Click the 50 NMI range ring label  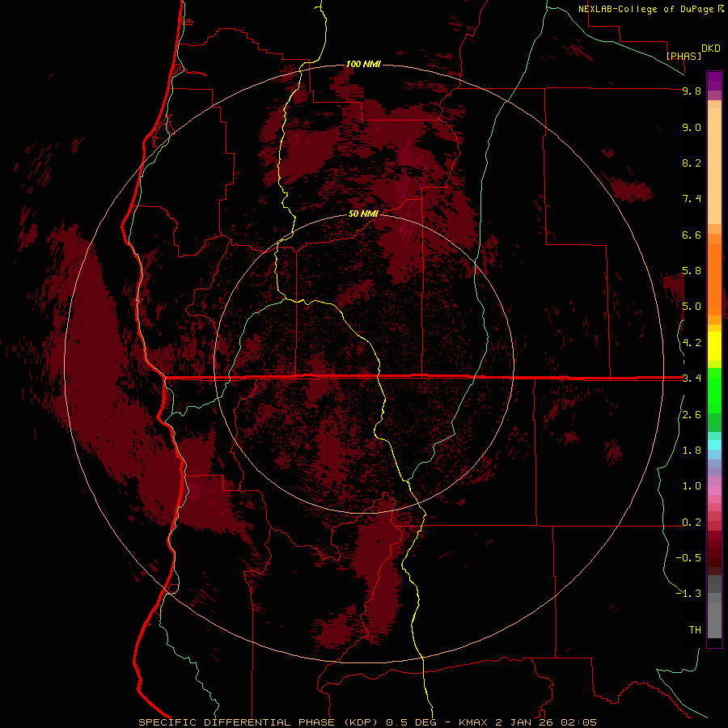363,214
